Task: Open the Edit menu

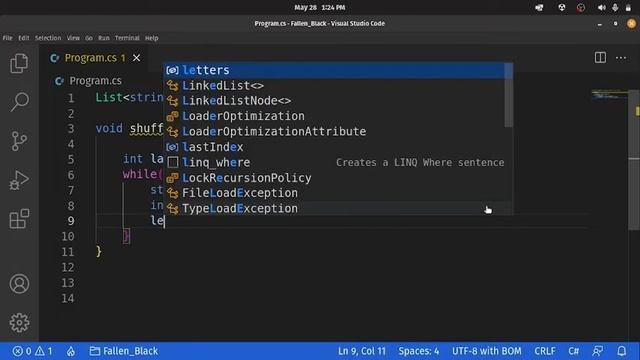Action: [x=24, y=38]
